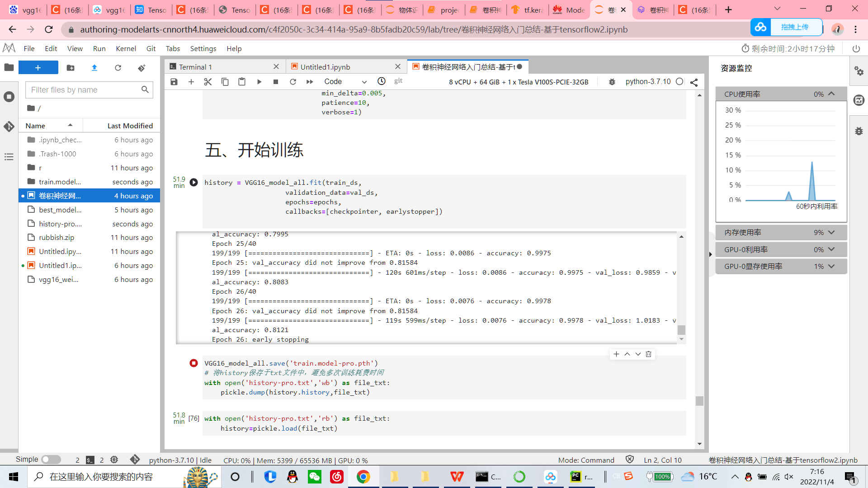
Task: Save the notebook with the disk icon
Action: 174,82
